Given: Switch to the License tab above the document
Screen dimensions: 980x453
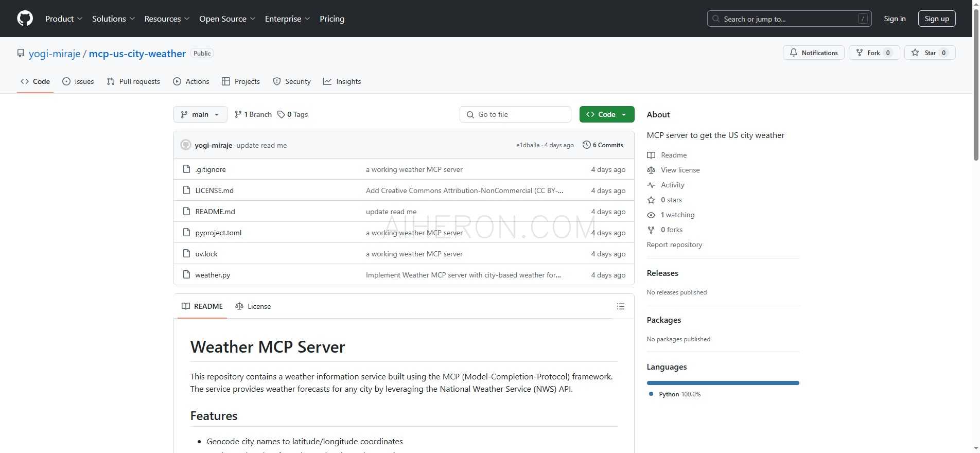Looking at the screenshot, I should tap(253, 306).
